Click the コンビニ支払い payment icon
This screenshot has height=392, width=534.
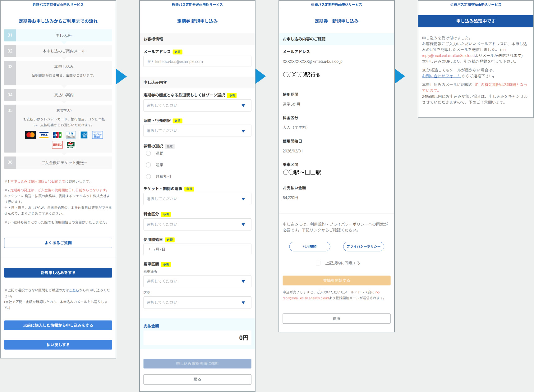97,135
